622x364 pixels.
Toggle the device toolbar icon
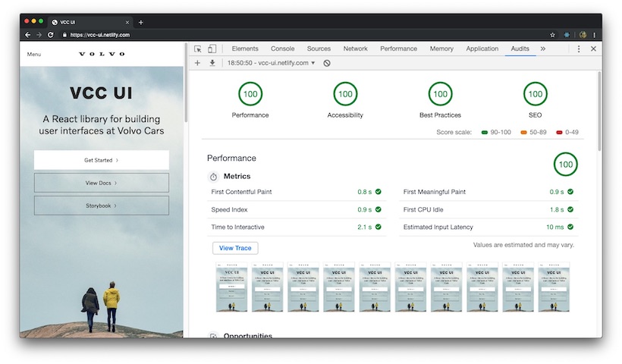(x=212, y=49)
